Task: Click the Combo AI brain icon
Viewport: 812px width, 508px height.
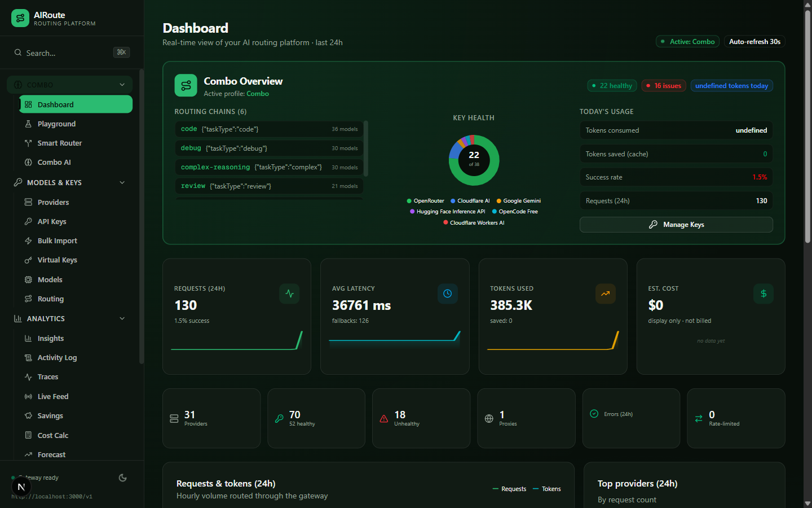Action: (28, 162)
